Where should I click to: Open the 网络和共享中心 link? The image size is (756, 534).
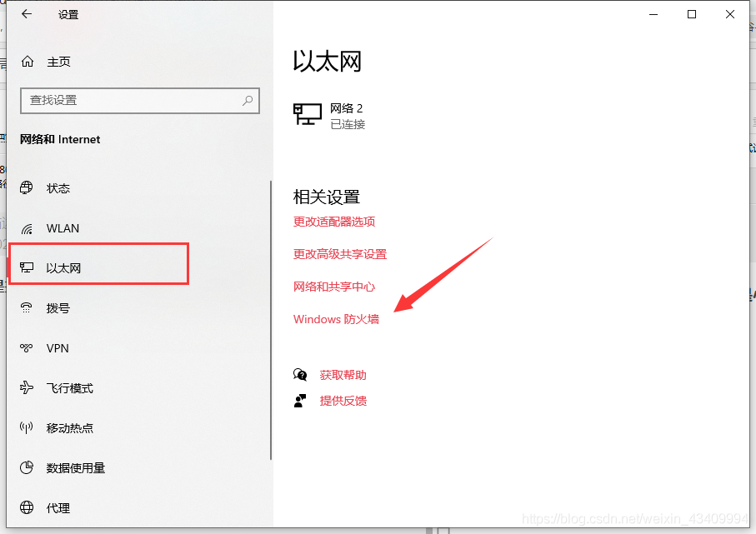[334, 287]
